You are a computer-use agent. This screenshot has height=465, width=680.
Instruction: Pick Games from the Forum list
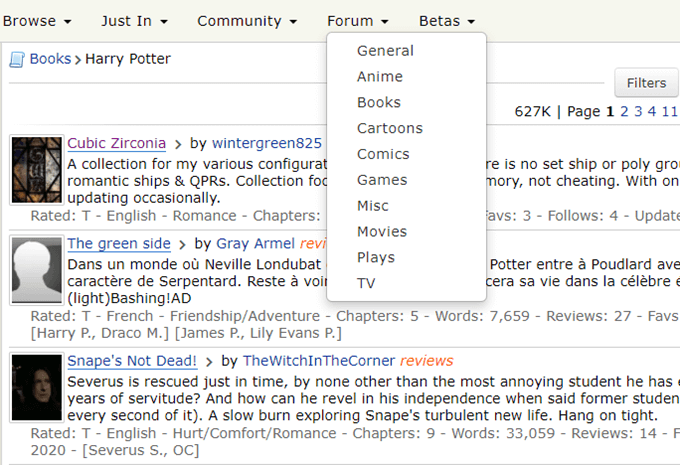(x=382, y=180)
